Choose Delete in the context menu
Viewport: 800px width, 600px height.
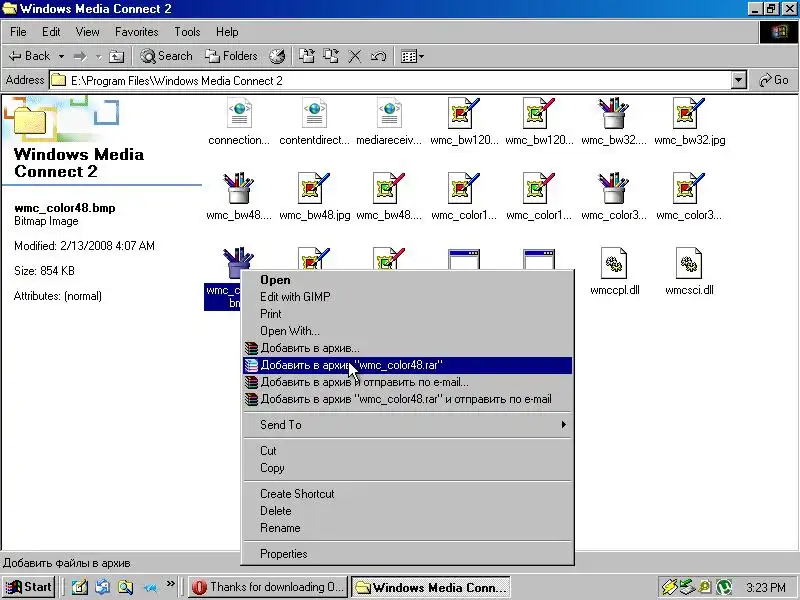pos(407,511)
